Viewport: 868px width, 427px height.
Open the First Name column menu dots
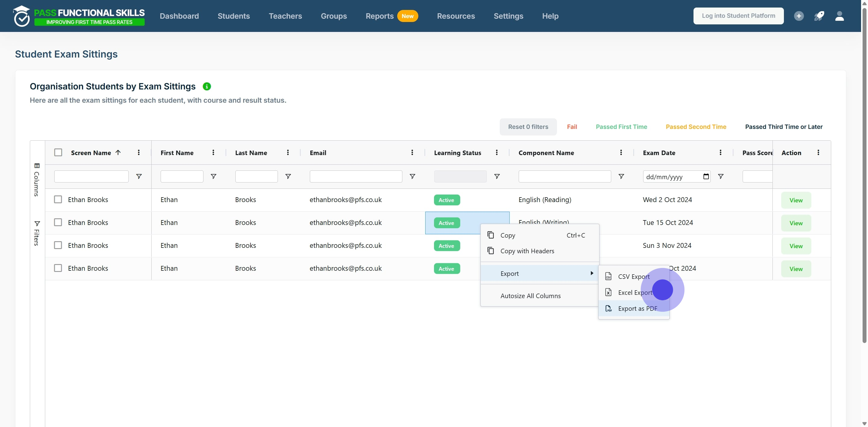pyautogui.click(x=213, y=153)
